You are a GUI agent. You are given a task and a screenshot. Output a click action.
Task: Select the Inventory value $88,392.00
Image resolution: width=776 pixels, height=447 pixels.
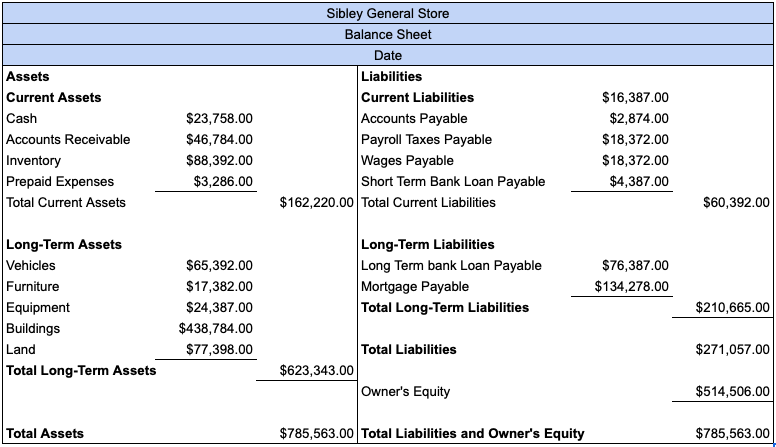[219, 160]
